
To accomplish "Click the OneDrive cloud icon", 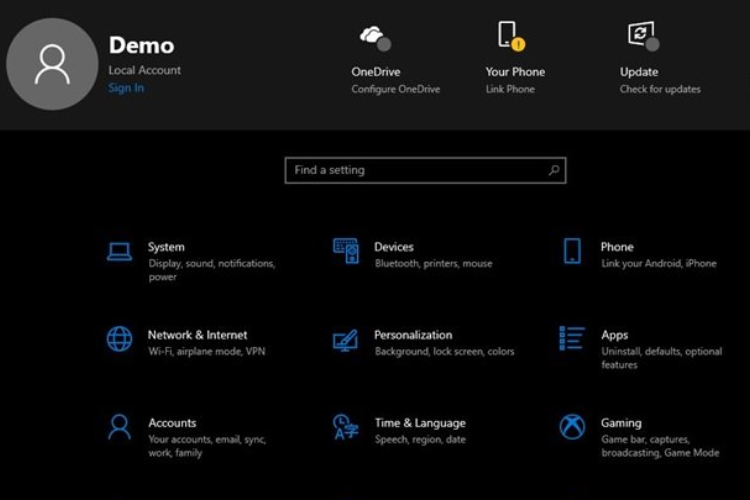I will tap(374, 37).
